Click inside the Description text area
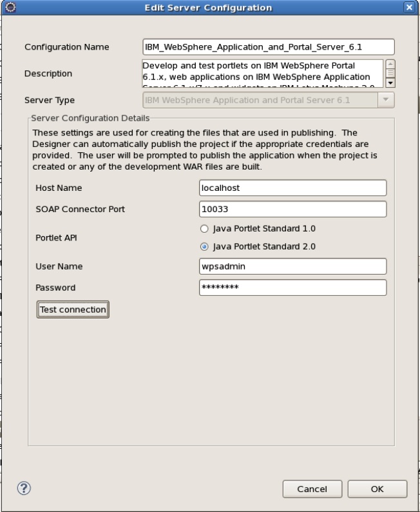 coord(263,74)
